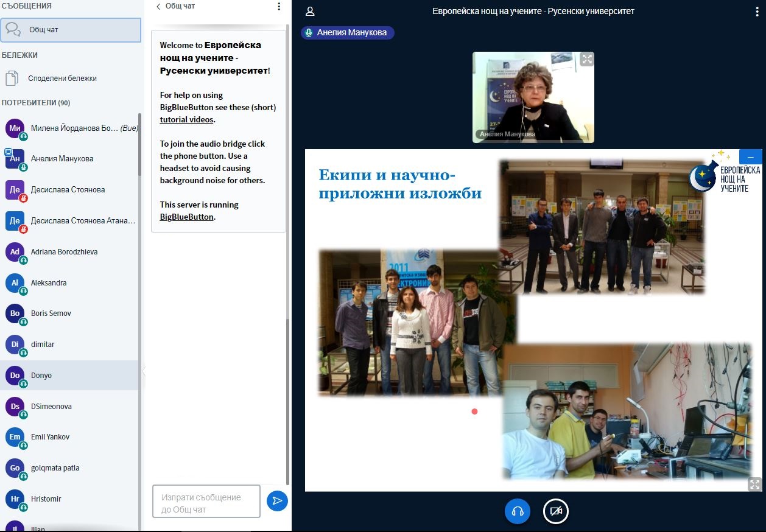
Task: Make the presentation fullscreen
Action: coord(754,484)
